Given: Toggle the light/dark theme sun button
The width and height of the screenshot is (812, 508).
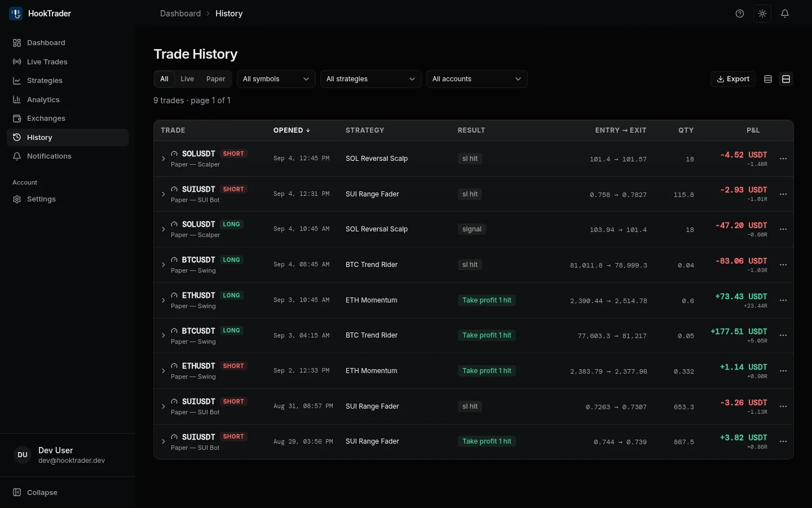Looking at the screenshot, I should [762, 14].
